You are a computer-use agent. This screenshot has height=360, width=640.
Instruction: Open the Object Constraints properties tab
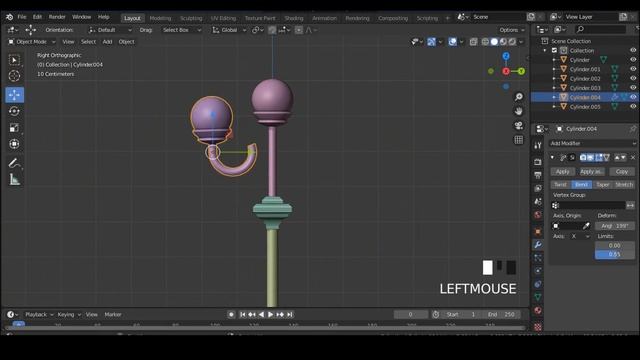coord(538,284)
